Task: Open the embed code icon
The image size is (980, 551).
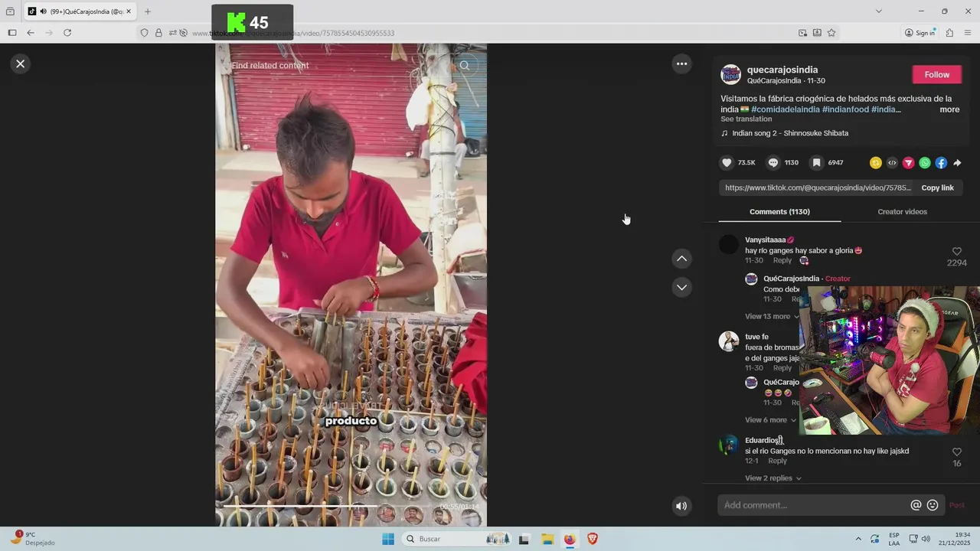Action: tap(892, 163)
